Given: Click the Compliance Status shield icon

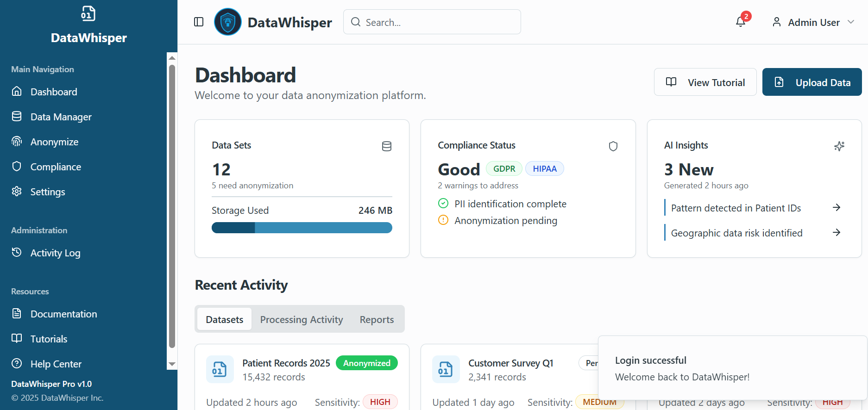Looking at the screenshot, I should coord(613,146).
